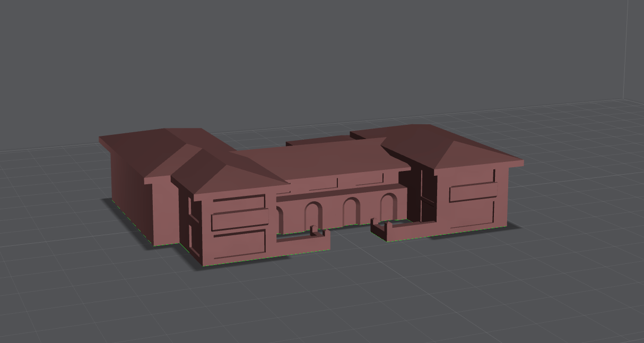
Task: Click the upper recessed panel on left wing
Action: tap(239, 202)
